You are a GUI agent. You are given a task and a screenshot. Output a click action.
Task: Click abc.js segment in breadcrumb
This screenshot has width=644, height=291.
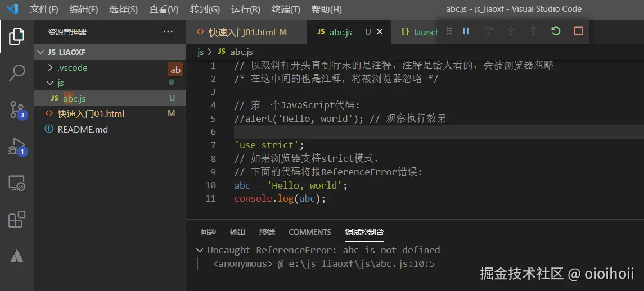click(241, 52)
